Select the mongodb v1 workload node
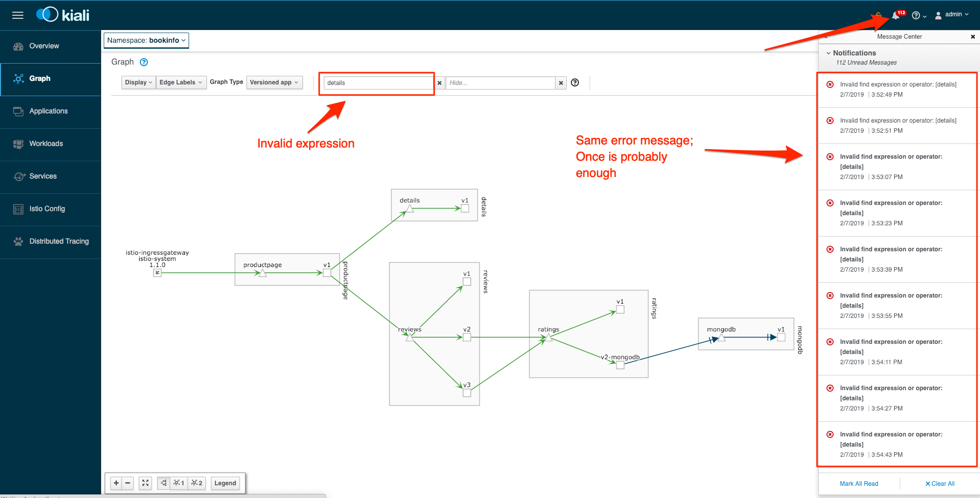The height and width of the screenshot is (498, 980). coord(781,337)
